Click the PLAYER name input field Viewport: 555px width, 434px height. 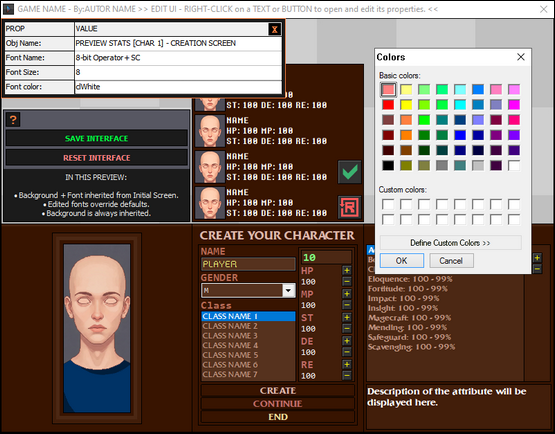pyautogui.click(x=248, y=264)
